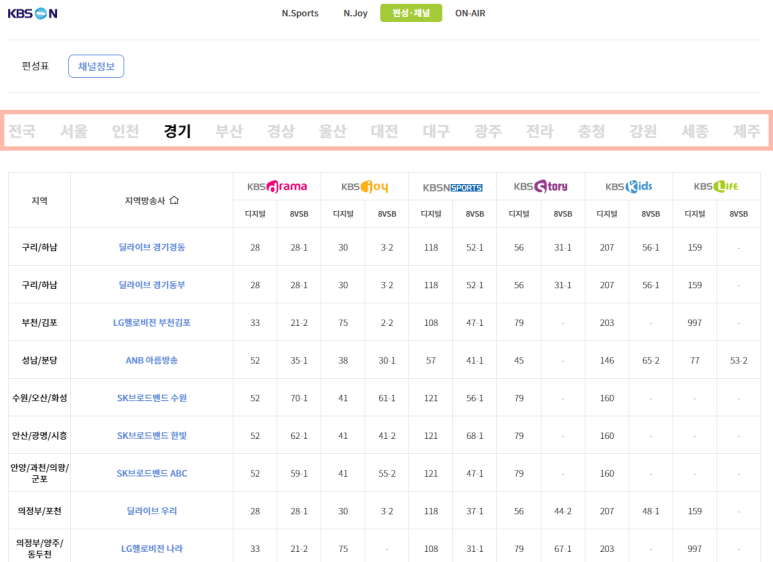This screenshot has width=773, height=562.
Task: Click the 59-1 cell in ABC row
Action: click(x=299, y=473)
